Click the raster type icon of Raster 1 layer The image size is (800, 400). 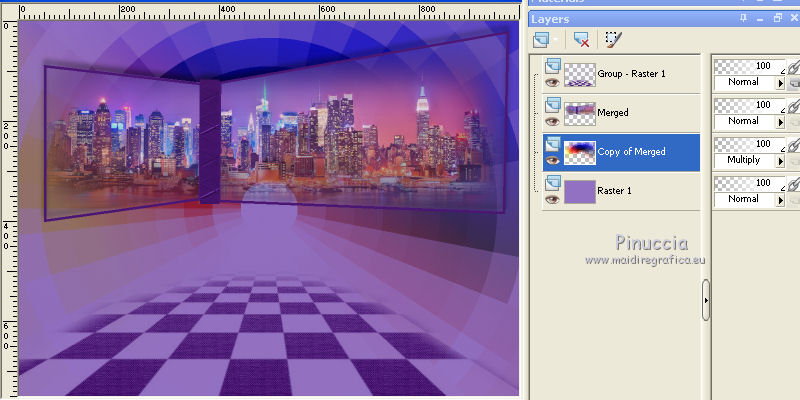pos(553,183)
